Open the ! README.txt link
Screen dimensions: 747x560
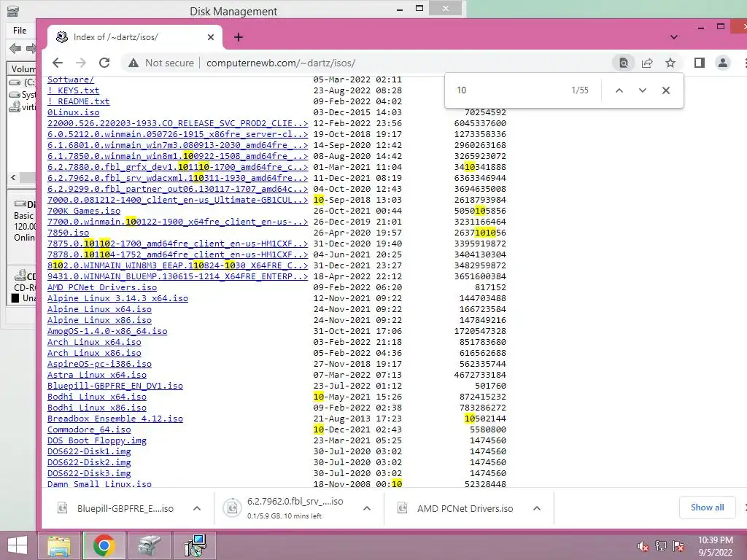pos(79,101)
